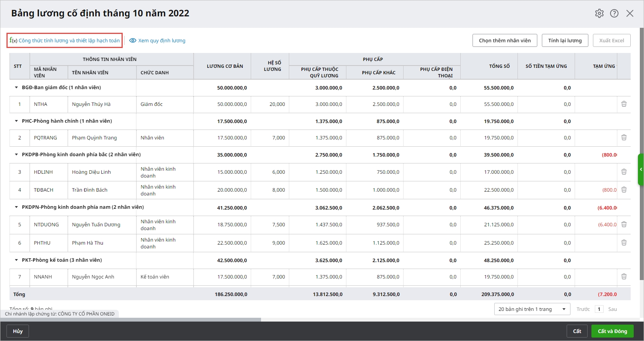Click Cất và Đóng button
The image size is (644, 341).
(x=612, y=331)
